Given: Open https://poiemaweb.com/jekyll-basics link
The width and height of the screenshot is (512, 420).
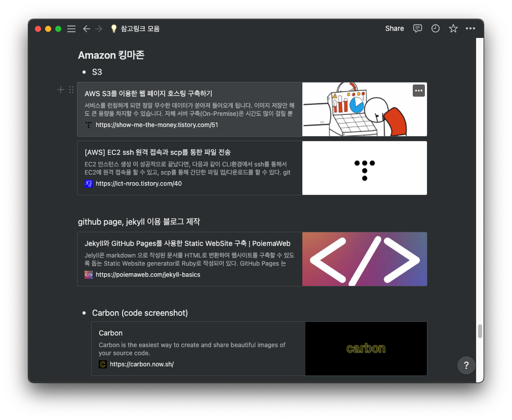Looking at the screenshot, I should pyautogui.click(x=148, y=274).
